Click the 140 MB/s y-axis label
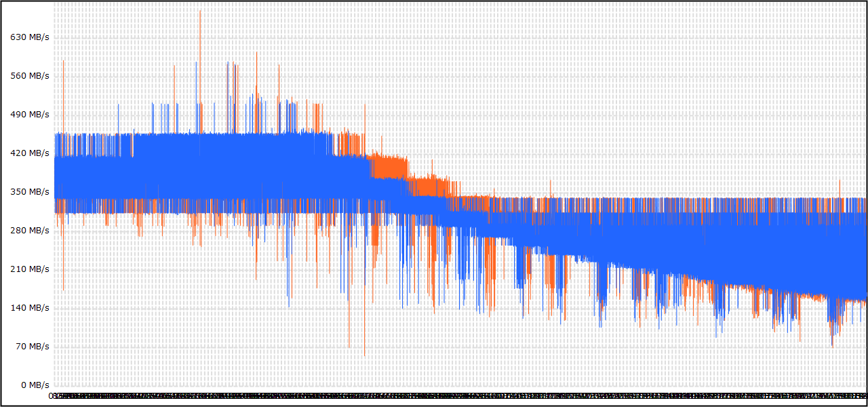Screen dimensions: 868x407 (x=30, y=307)
